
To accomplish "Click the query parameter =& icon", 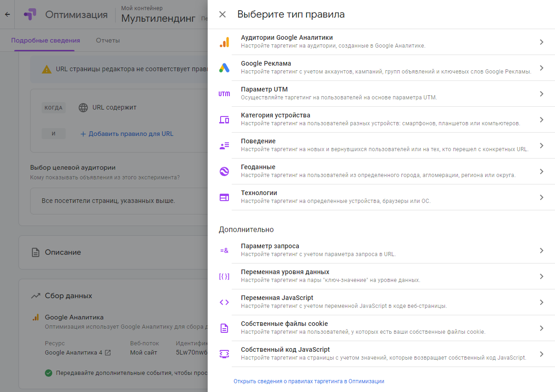I will 224,251.
